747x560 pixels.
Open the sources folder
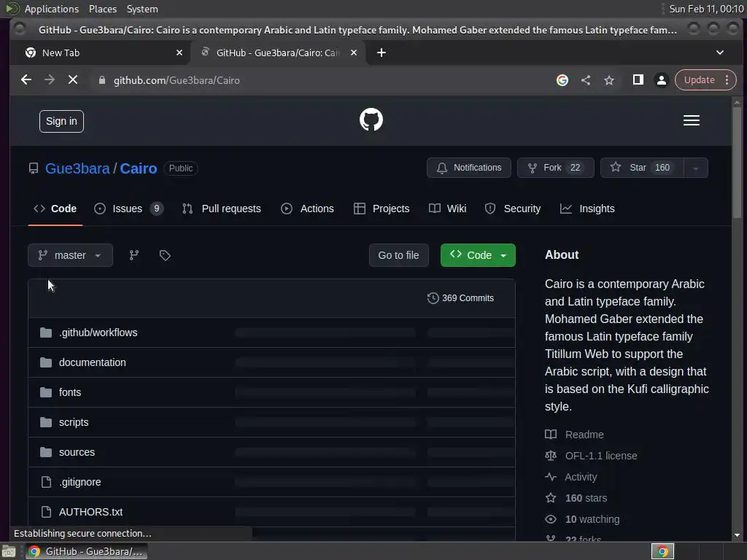[77, 452]
